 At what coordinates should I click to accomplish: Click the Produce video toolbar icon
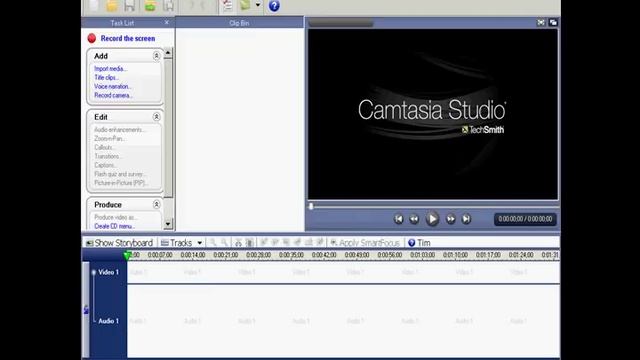pyautogui.click(x=245, y=5)
